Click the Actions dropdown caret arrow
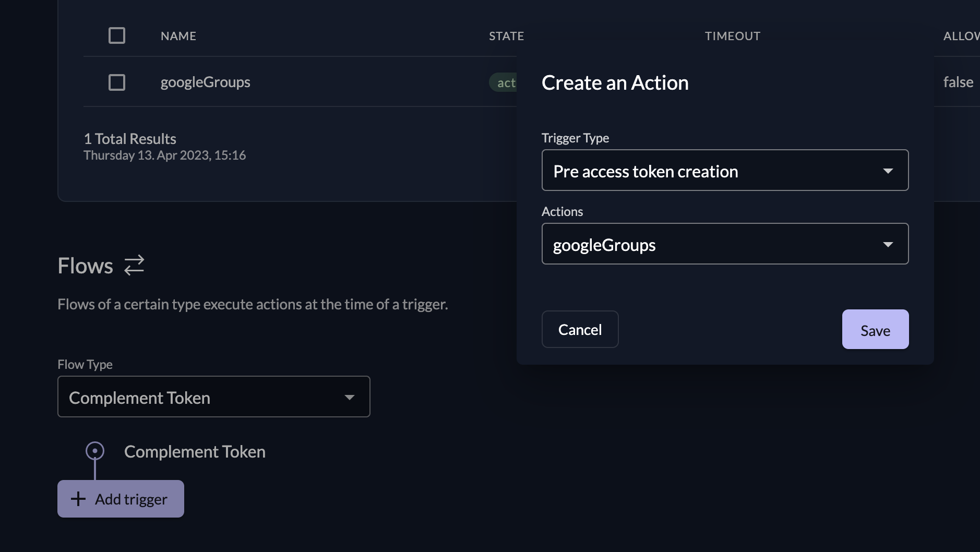 tap(888, 244)
